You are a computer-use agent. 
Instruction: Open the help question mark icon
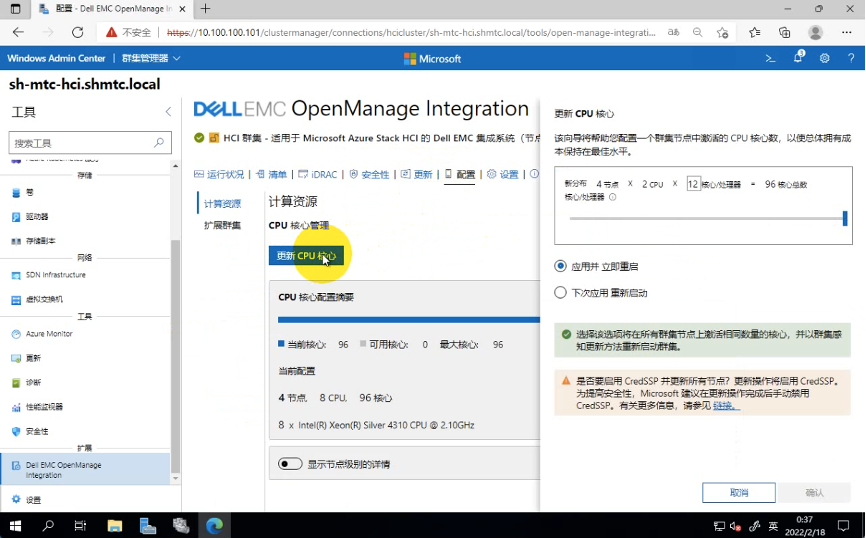(851, 58)
